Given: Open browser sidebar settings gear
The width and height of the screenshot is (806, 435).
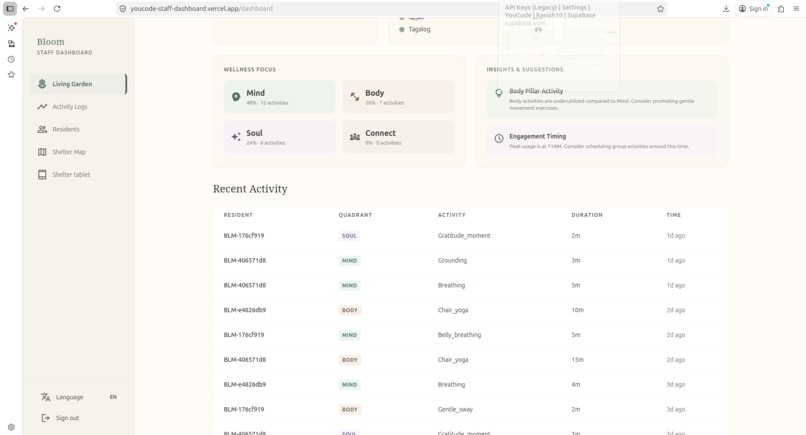Looking at the screenshot, I should pyautogui.click(x=11, y=427).
